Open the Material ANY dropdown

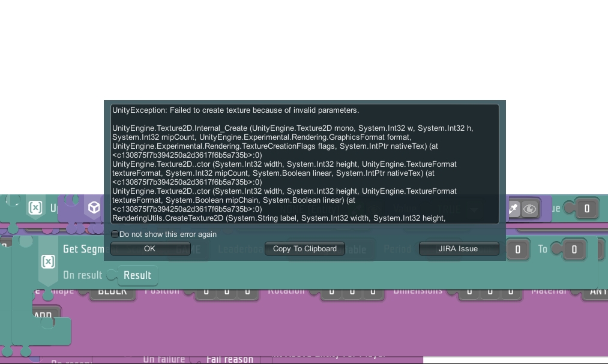[x=595, y=291]
